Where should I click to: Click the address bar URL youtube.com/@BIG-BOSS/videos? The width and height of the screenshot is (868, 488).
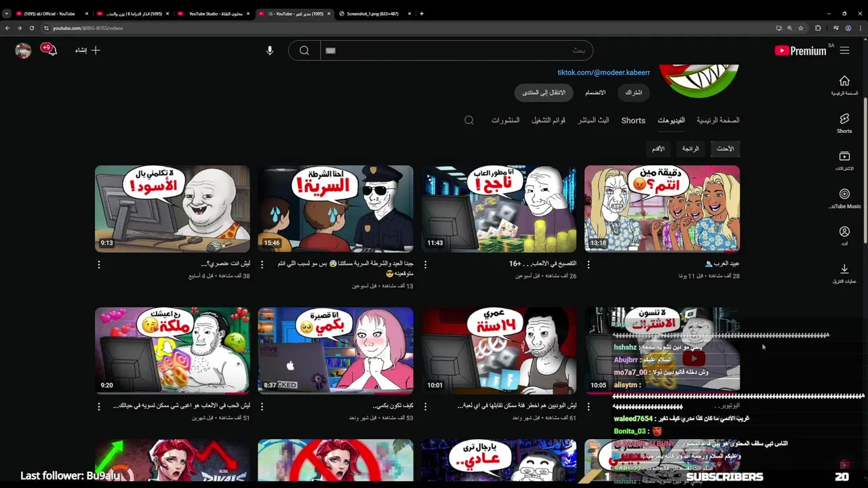point(88,28)
